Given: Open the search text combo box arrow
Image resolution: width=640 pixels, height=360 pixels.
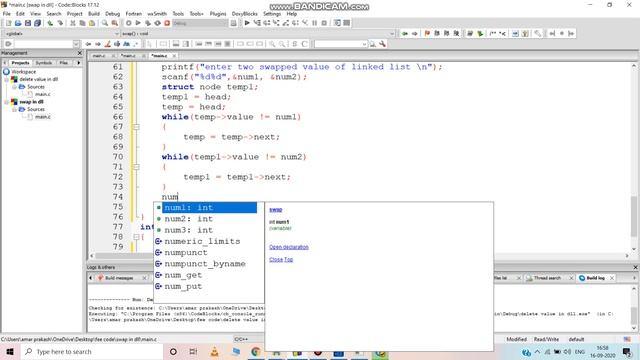Looking at the screenshot, I should 76,44.
